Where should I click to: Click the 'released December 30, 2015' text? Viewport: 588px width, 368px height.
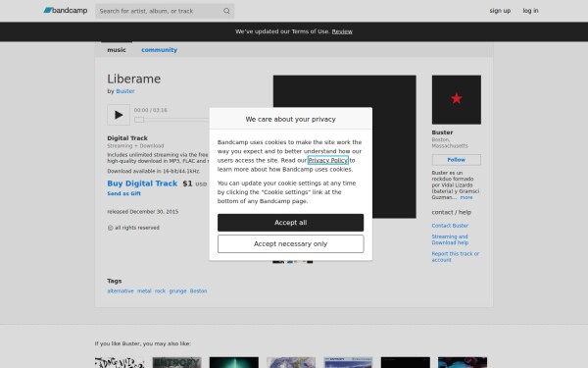click(143, 212)
